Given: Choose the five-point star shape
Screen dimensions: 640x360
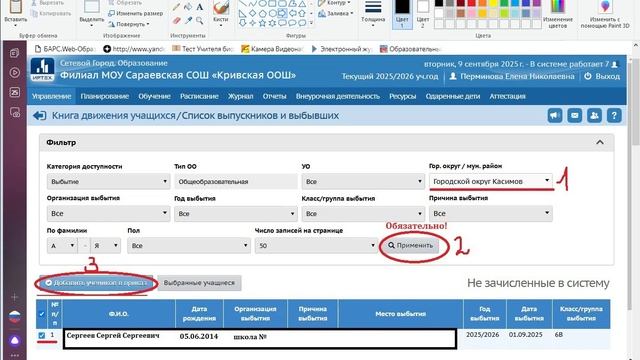Looking at the screenshot, I should coord(262,23).
